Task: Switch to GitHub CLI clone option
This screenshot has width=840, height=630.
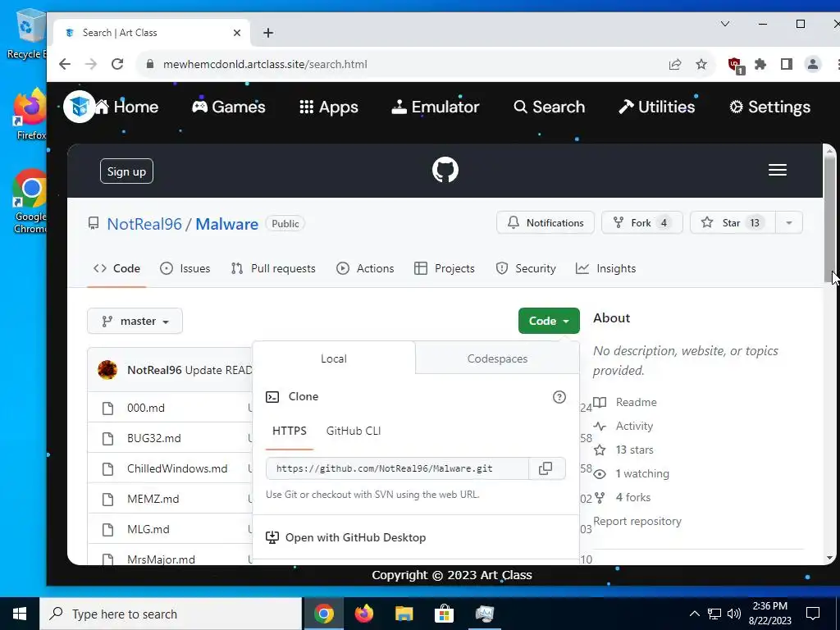Action: pos(354,431)
